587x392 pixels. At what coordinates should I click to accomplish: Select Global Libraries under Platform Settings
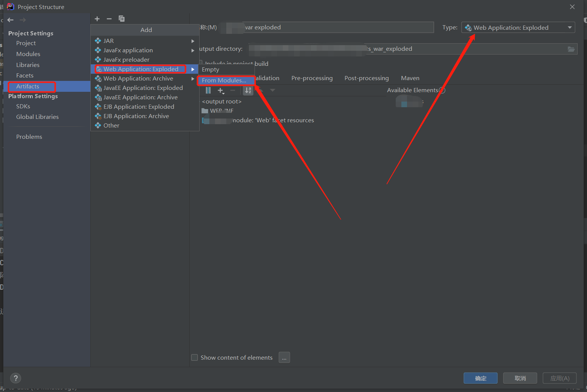click(37, 117)
